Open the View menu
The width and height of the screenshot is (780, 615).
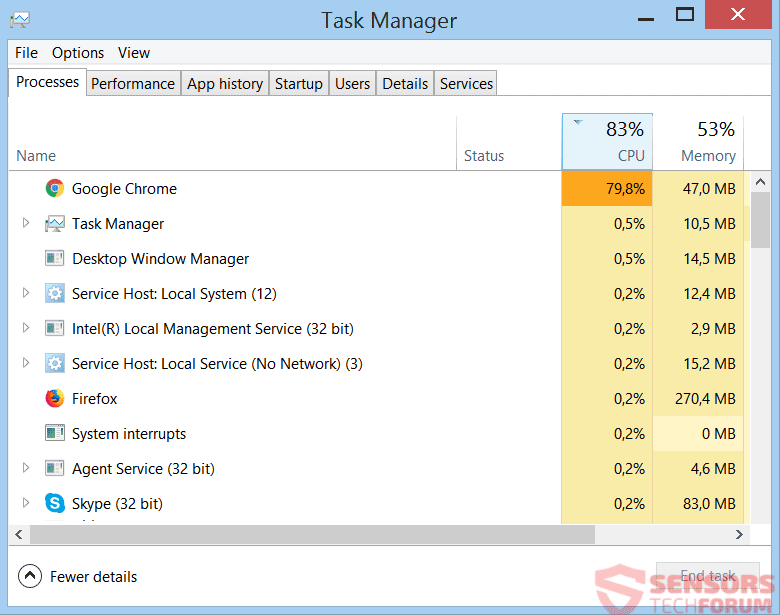[x=134, y=53]
